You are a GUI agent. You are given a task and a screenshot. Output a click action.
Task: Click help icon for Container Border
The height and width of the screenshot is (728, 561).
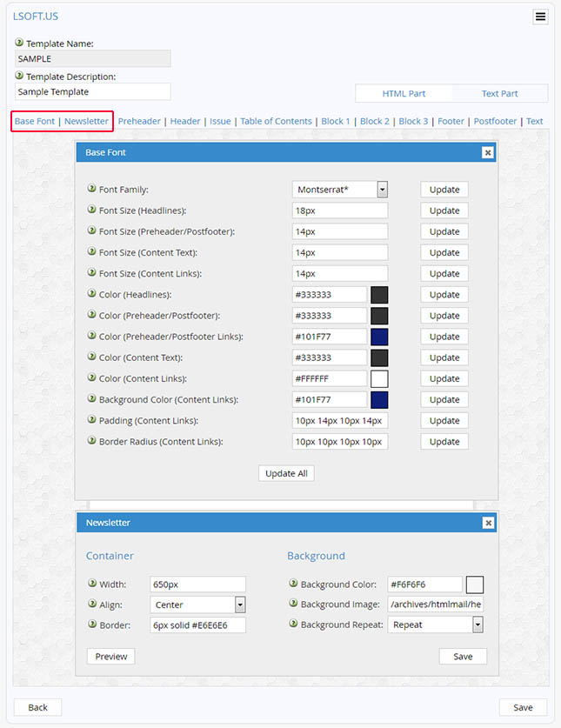(x=92, y=624)
